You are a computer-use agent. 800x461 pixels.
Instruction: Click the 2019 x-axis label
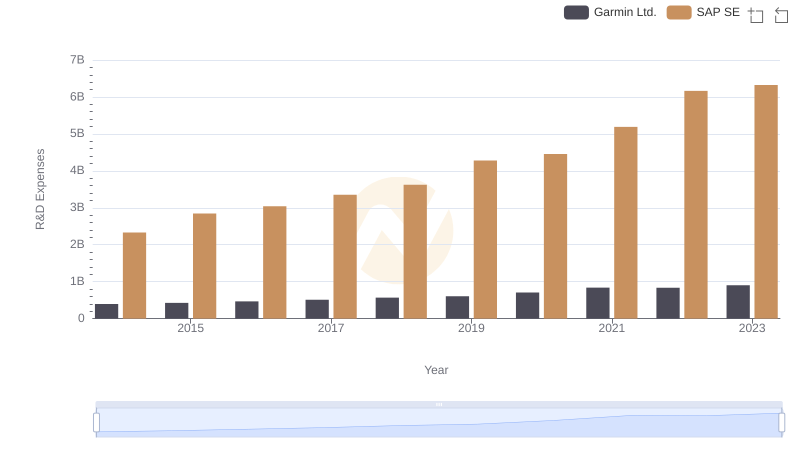click(471, 328)
